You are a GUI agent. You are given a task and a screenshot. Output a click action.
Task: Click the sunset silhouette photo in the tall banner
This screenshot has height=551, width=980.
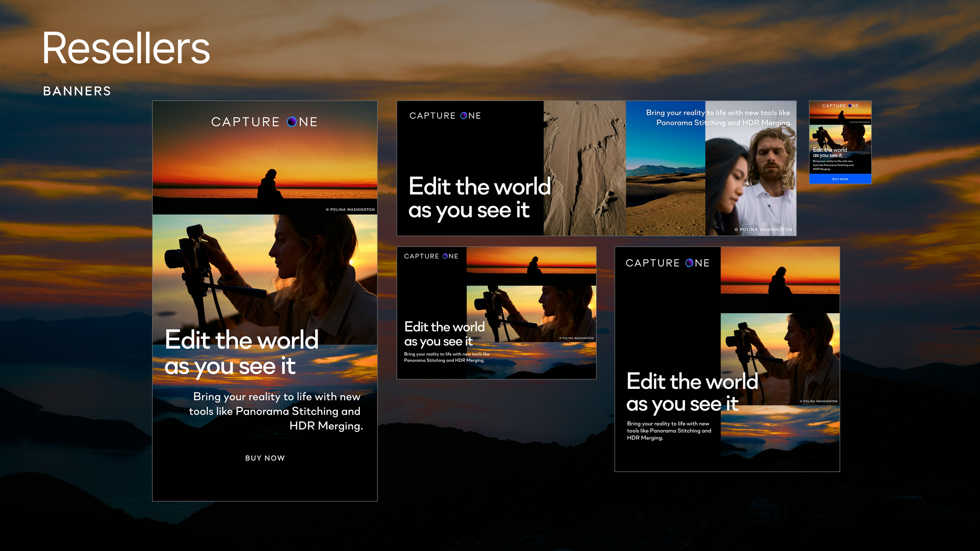(x=265, y=158)
